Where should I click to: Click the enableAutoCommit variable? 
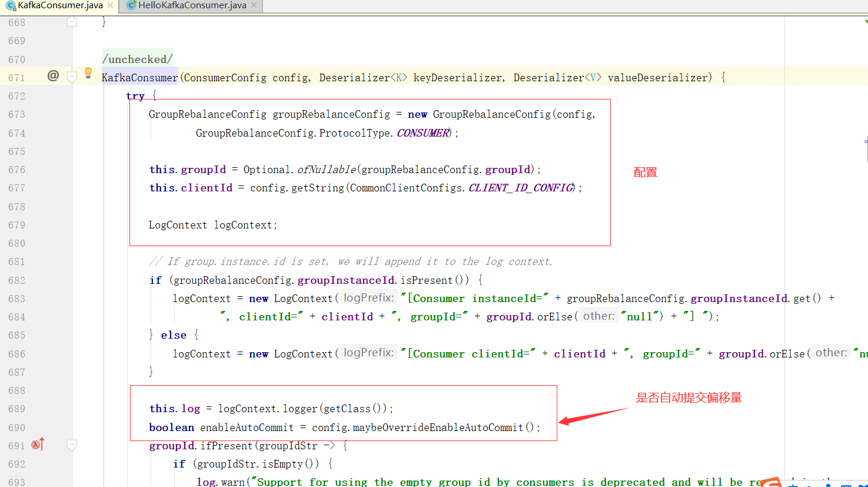247,428
